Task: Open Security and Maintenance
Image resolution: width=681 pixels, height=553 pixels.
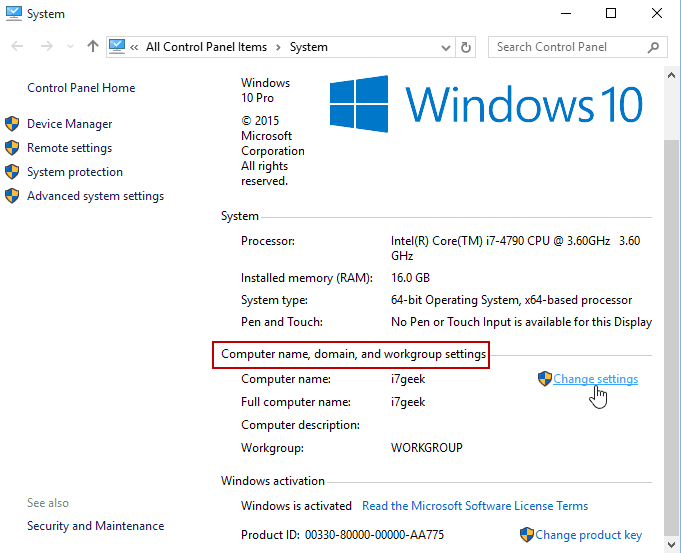Action: (x=96, y=526)
